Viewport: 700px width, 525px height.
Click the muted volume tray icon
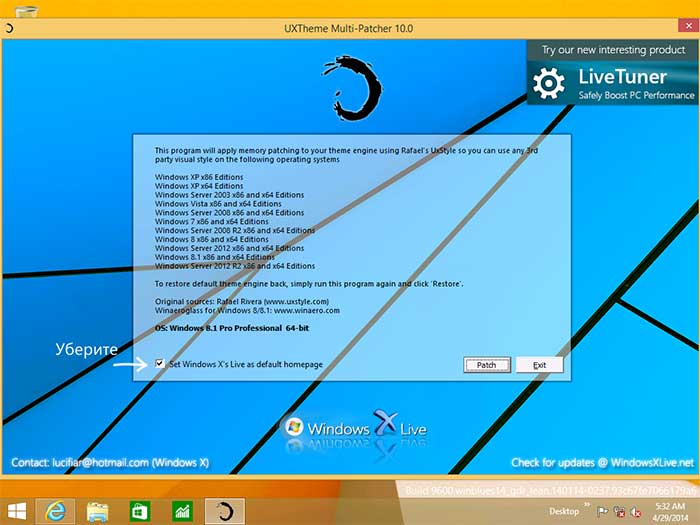point(635,512)
